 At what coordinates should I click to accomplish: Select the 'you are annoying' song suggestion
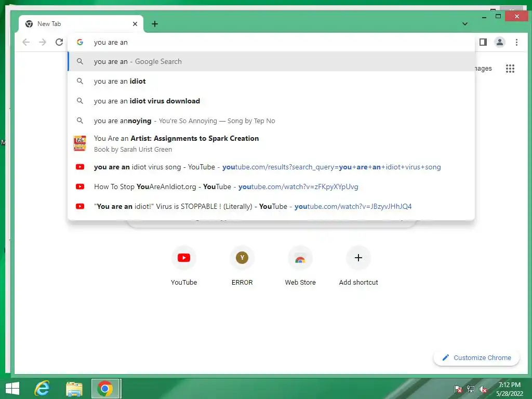click(x=271, y=121)
